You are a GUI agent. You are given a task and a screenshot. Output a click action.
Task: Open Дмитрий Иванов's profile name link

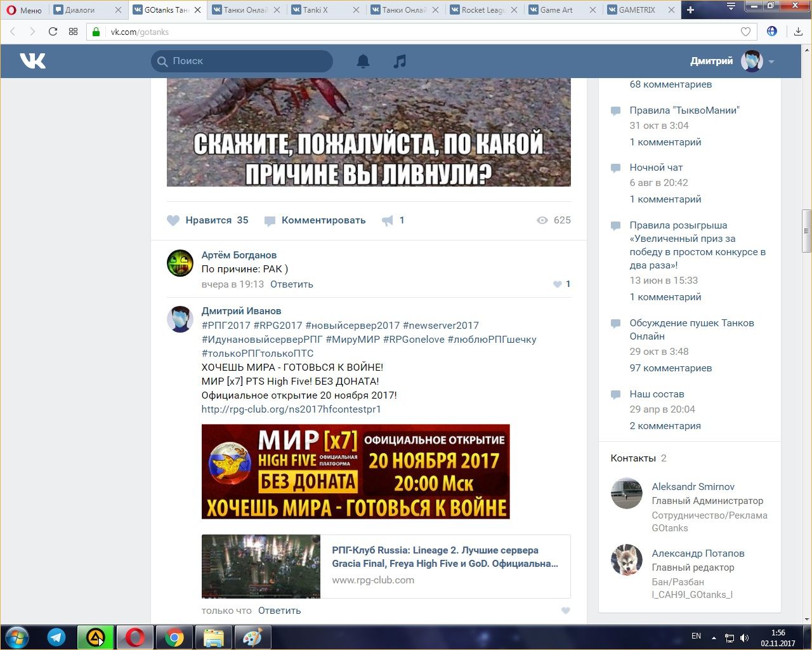(241, 311)
